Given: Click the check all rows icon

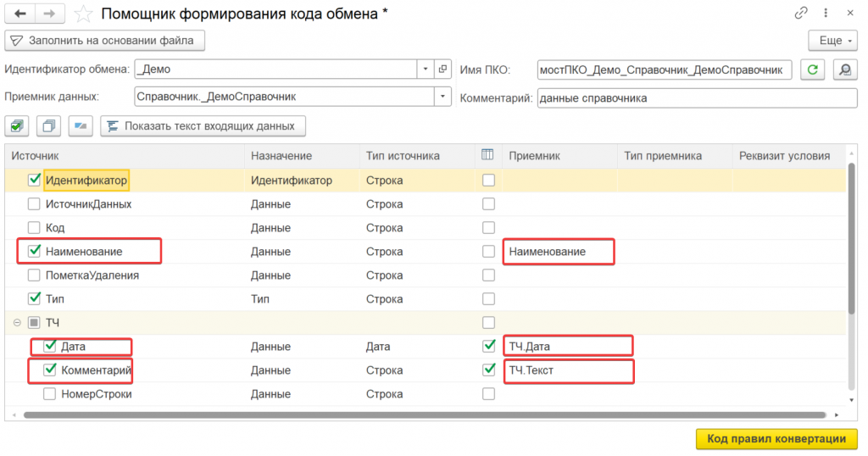Looking at the screenshot, I should pos(16,126).
